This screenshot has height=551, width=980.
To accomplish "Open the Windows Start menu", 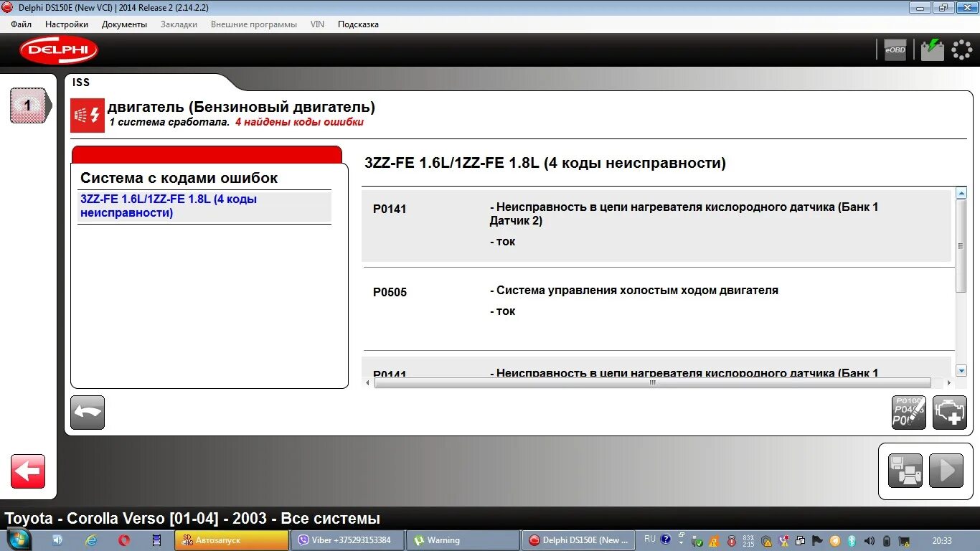I will [18, 540].
